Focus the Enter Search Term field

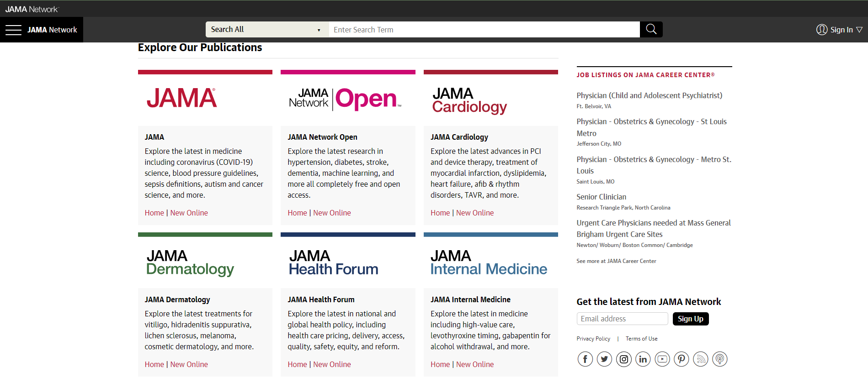pyautogui.click(x=484, y=30)
